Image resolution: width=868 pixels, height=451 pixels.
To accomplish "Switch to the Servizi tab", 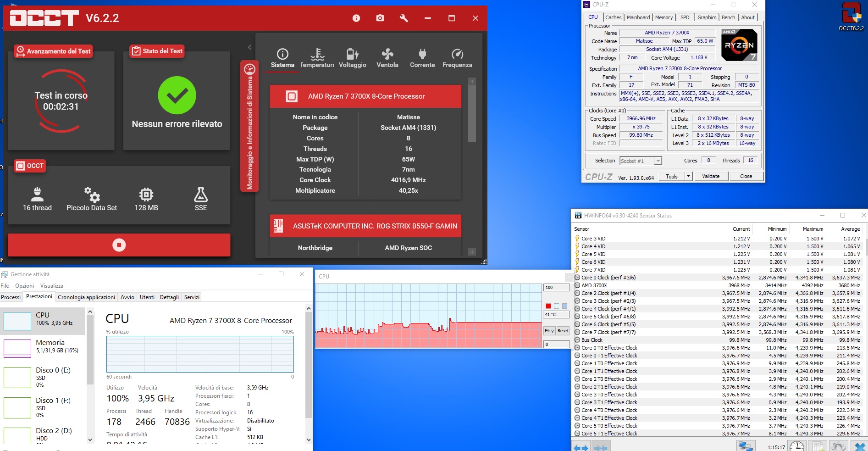I will [192, 297].
